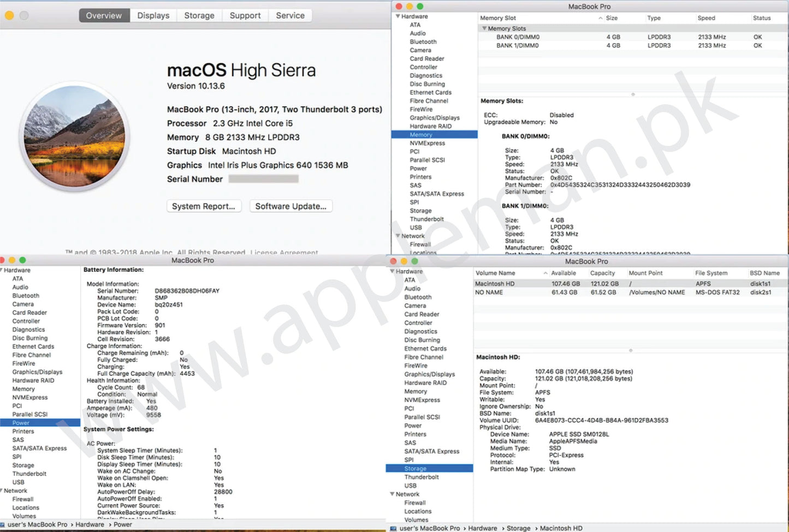Select SATA/SATA Express in the Memory Slots window sidebar

437,194
